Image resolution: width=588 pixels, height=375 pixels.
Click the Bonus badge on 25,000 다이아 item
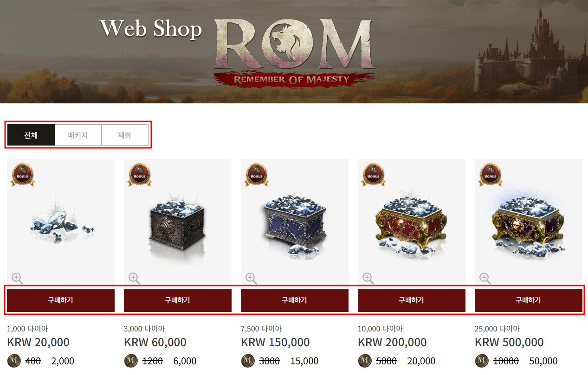(491, 175)
